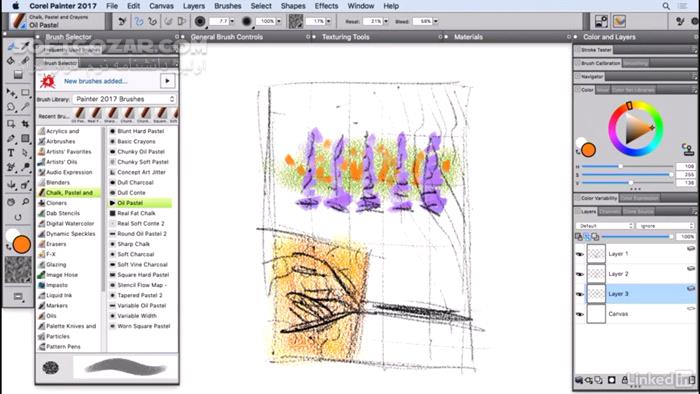Toggle Canvas visibility eye icon
The height and width of the screenshot is (394, 700).
click(x=580, y=314)
